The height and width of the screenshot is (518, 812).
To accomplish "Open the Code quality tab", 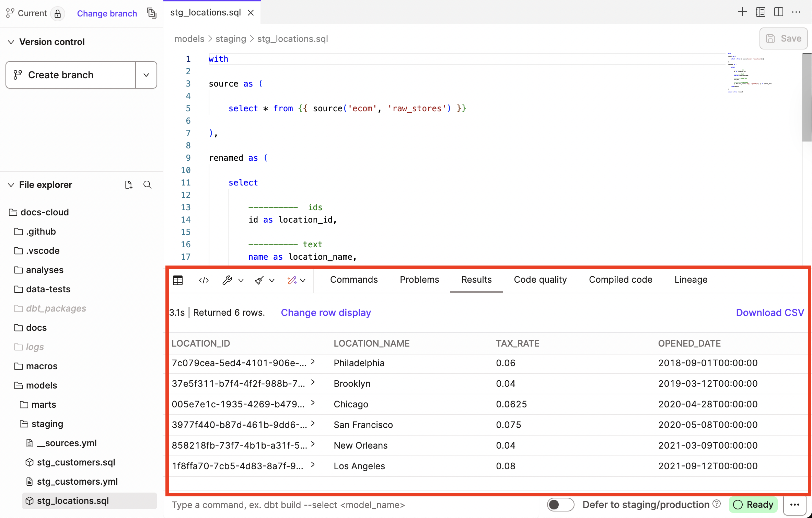I will pyautogui.click(x=540, y=280).
